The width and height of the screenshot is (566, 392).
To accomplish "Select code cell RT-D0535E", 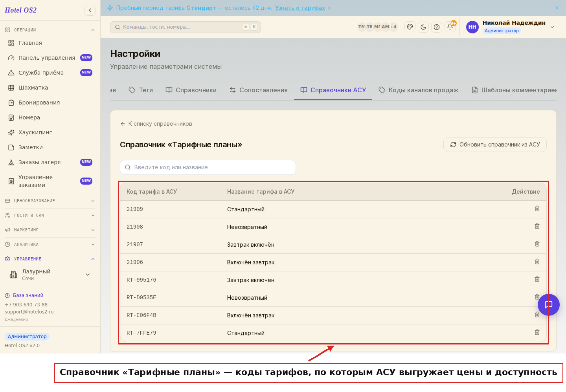I will [x=141, y=298].
